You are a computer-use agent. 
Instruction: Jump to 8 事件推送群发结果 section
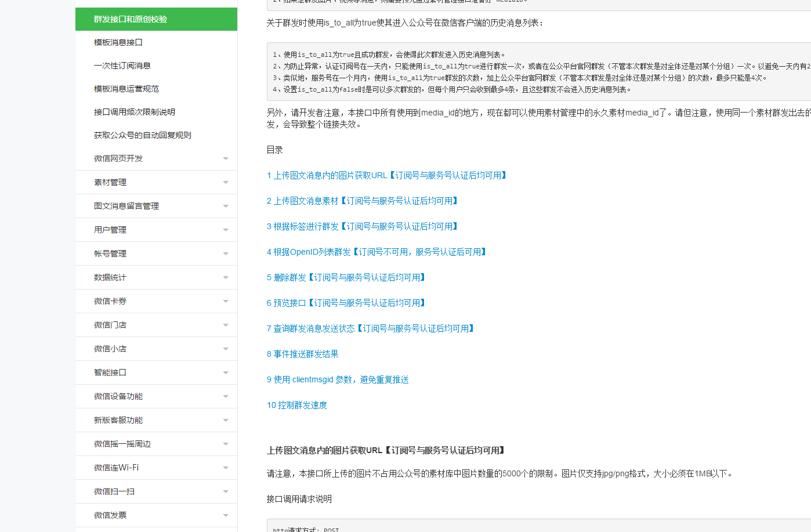[302, 354]
